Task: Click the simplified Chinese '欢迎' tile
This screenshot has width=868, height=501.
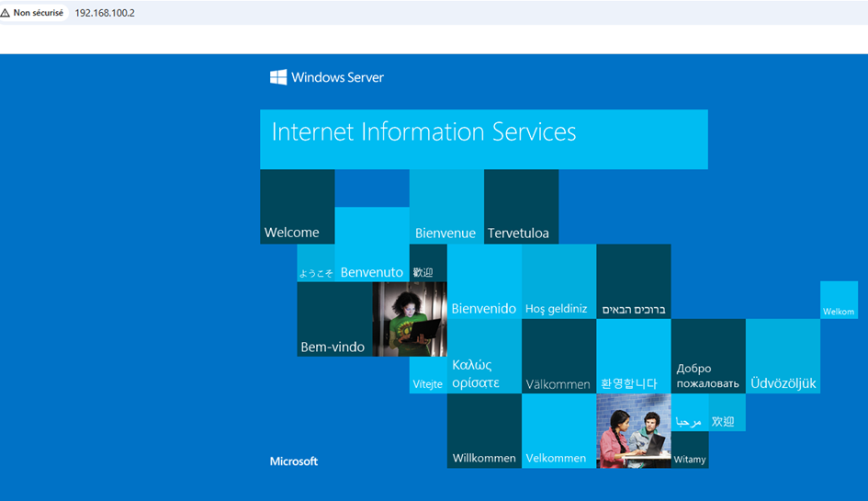Action: pos(727,413)
